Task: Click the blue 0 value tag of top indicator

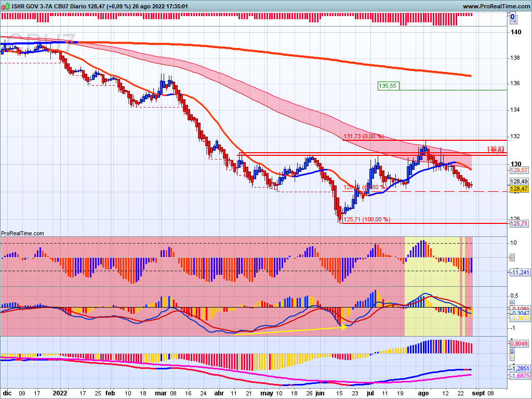Action: (512, 17)
